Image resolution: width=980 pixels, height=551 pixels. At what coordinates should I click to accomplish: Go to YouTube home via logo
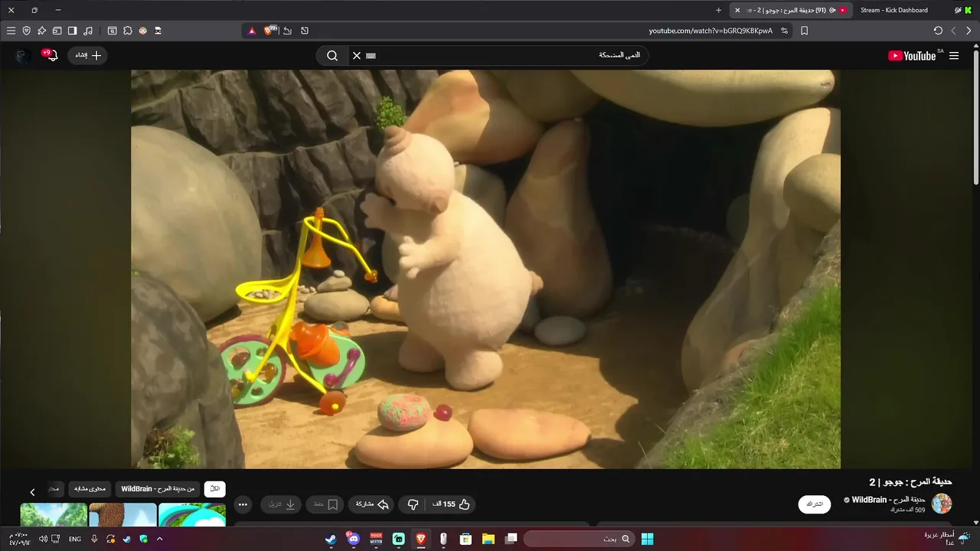(913, 55)
